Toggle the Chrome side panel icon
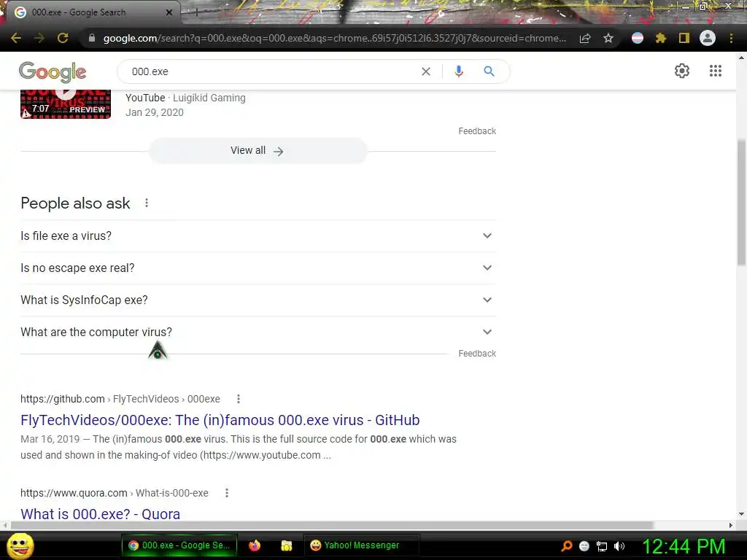Image resolution: width=747 pixels, height=560 pixels. pyautogui.click(x=684, y=38)
